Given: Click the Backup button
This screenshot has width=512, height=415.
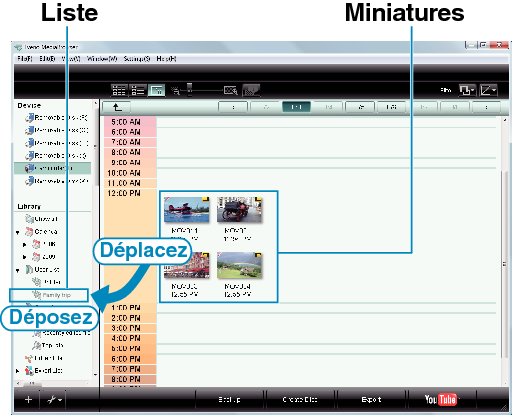Looking at the screenshot, I should point(229,399).
